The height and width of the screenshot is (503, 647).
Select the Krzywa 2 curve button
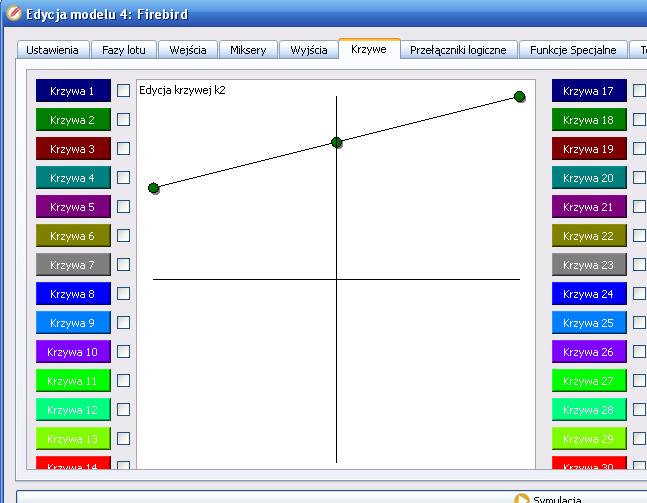tap(73, 120)
